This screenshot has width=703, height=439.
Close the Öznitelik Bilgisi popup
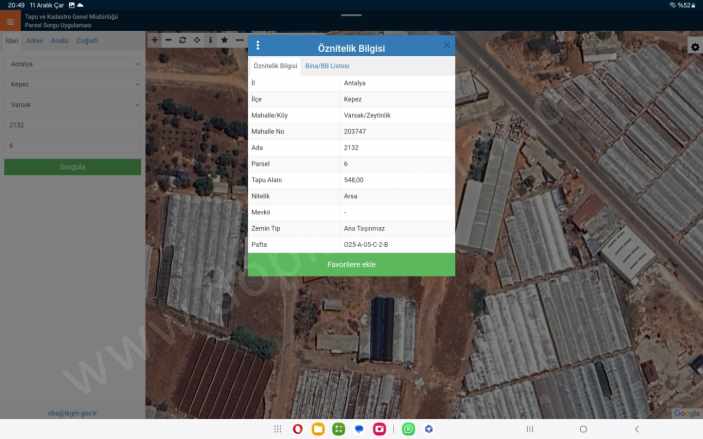446,46
